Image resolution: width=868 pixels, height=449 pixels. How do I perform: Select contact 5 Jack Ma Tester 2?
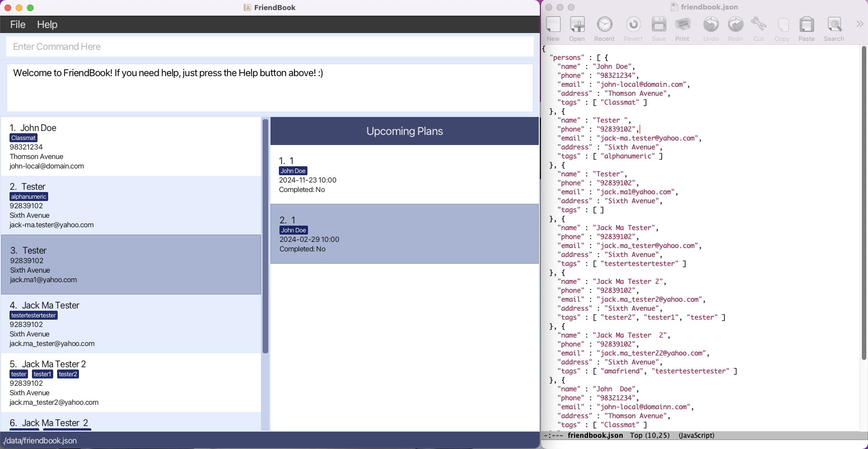(131, 383)
